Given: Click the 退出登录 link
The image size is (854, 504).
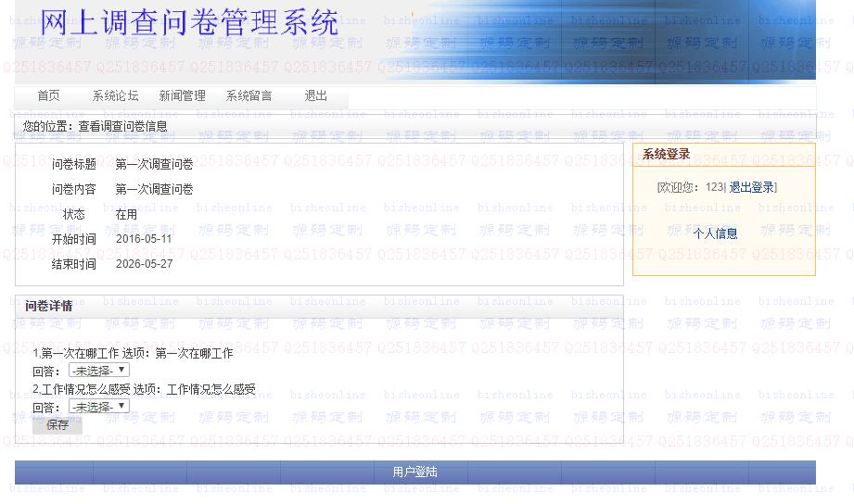Looking at the screenshot, I should coord(752,187).
